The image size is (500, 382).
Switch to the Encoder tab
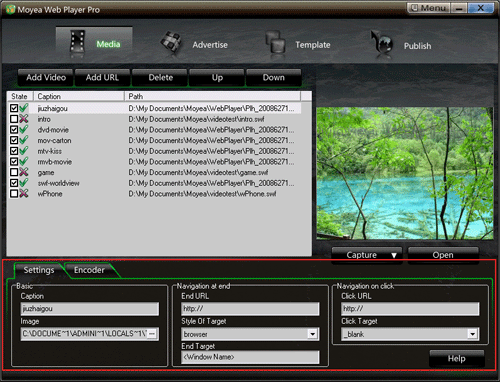(89, 270)
